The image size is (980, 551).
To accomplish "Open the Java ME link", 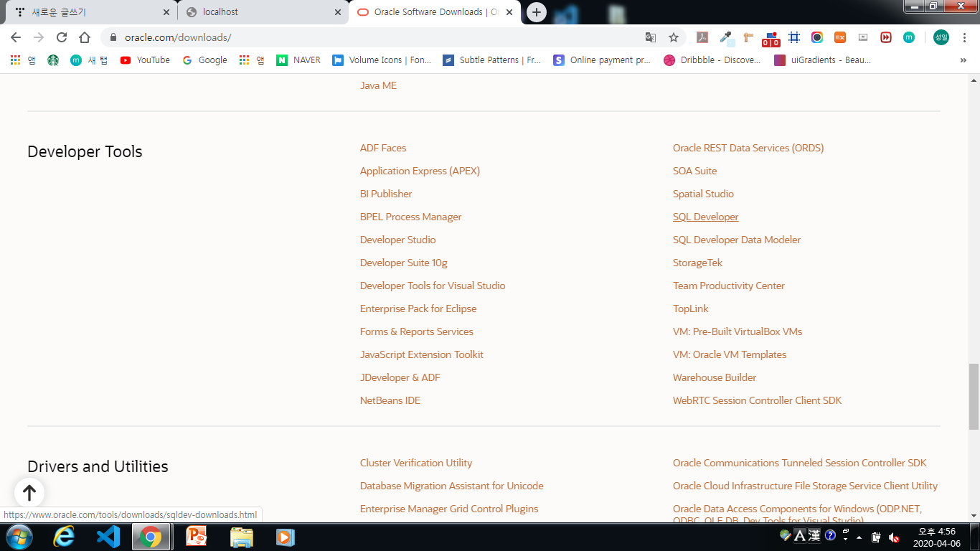I will click(378, 85).
